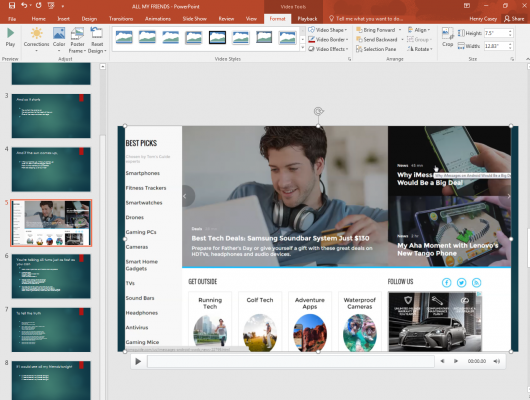This screenshot has height=400, width=530.
Task: Open Poster Frame options
Action: [77, 41]
